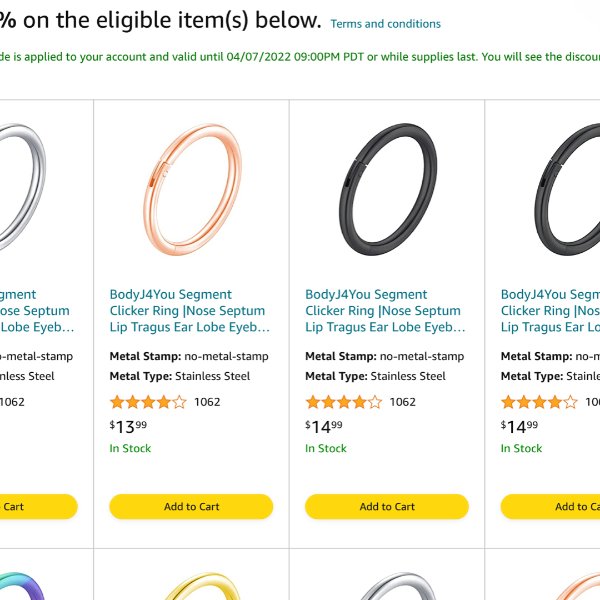600x600 pixels.
Task: Click the rainbow-colored ring image at bottom left
Action: [22, 586]
